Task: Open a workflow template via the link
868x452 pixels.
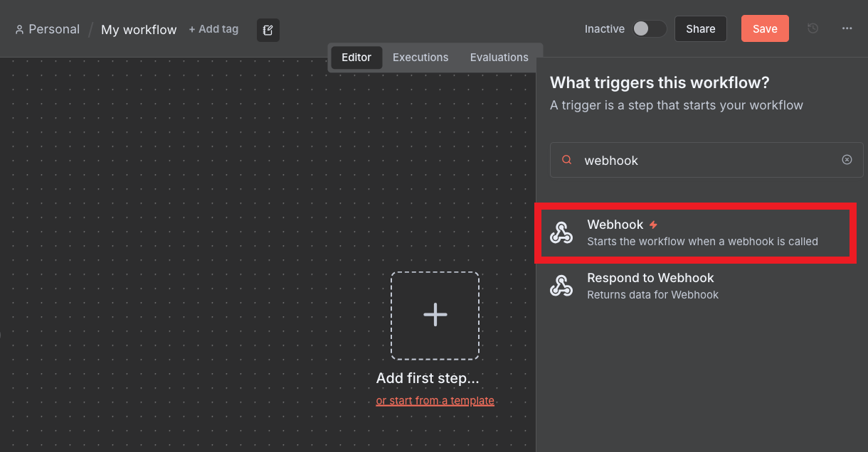Action: [x=435, y=400]
